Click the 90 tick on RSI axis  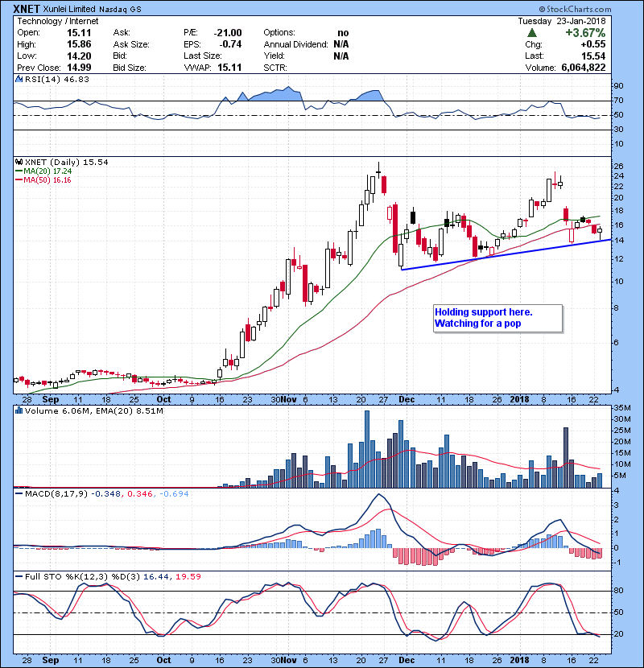point(618,85)
